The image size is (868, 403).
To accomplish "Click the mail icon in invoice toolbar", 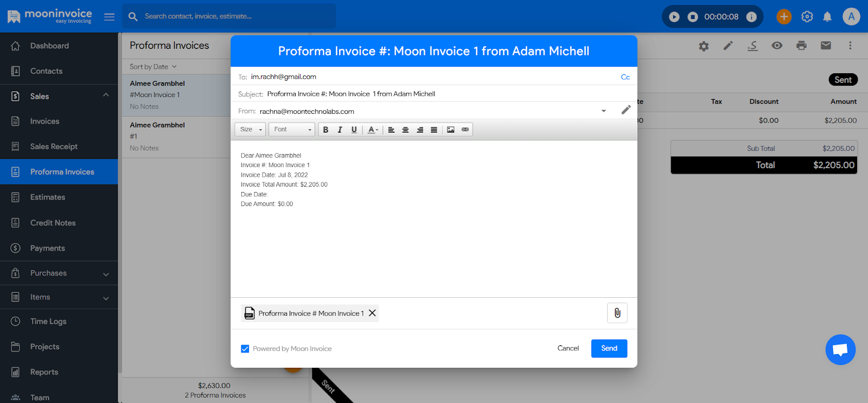I will pos(826,46).
